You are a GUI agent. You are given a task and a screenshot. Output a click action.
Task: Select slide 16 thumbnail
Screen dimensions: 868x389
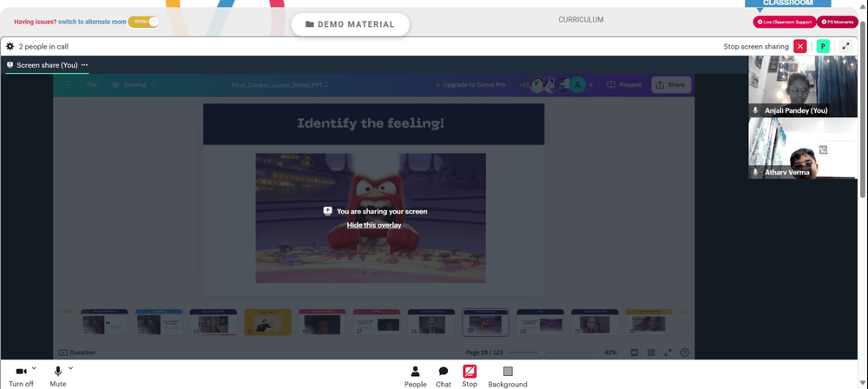point(322,322)
